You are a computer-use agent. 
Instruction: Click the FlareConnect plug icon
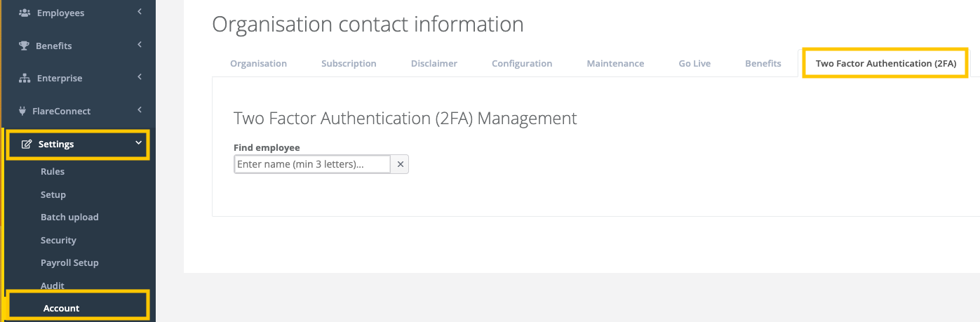coord(22,111)
